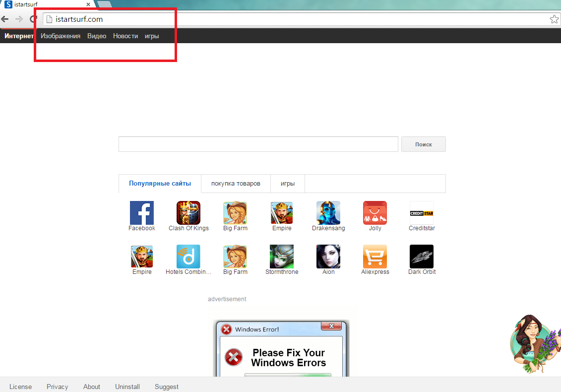Open the Privacy footer link
The height and width of the screenshot is (392, 561).
click(x=57, y=387)
